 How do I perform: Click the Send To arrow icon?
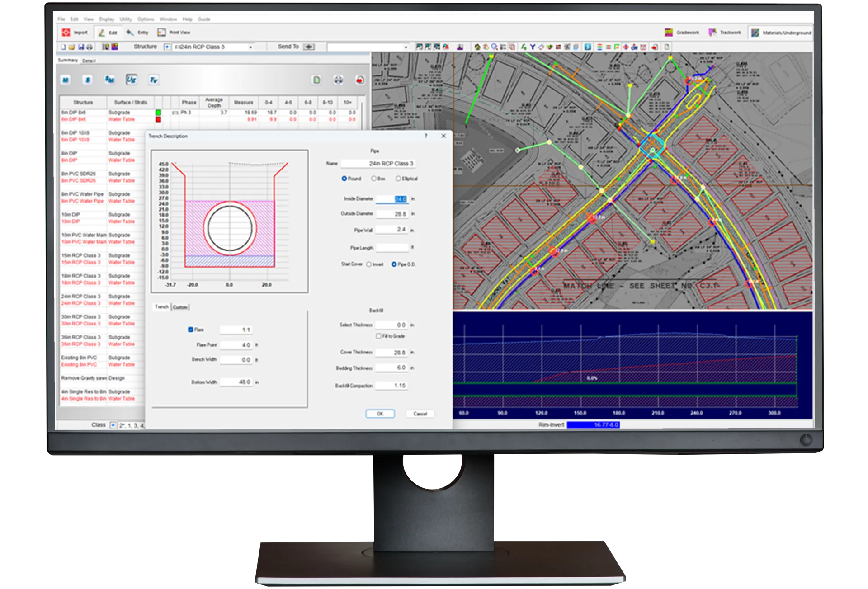309,47
